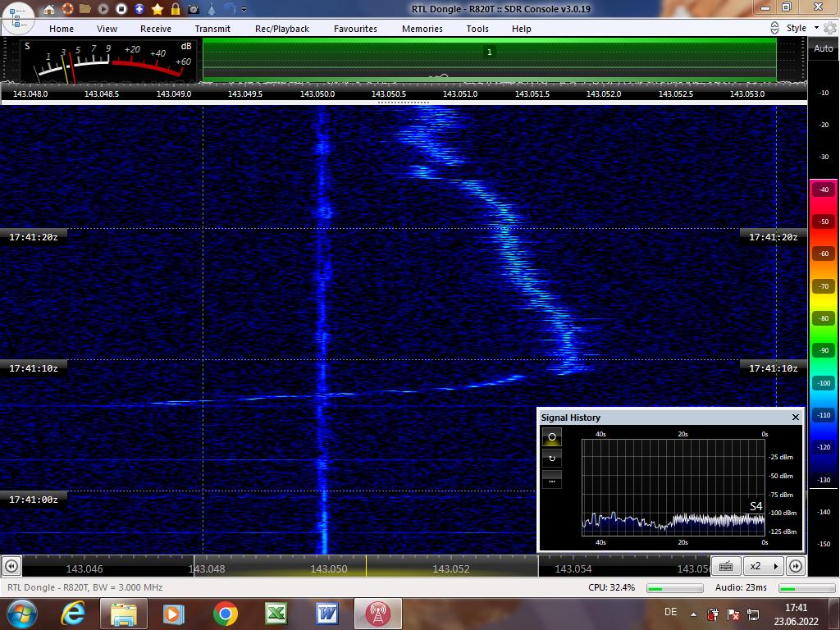The height and width of the screenshot is (630, 840).
Task: Expand the Style dropdown
Action: [x=802, y=28]
